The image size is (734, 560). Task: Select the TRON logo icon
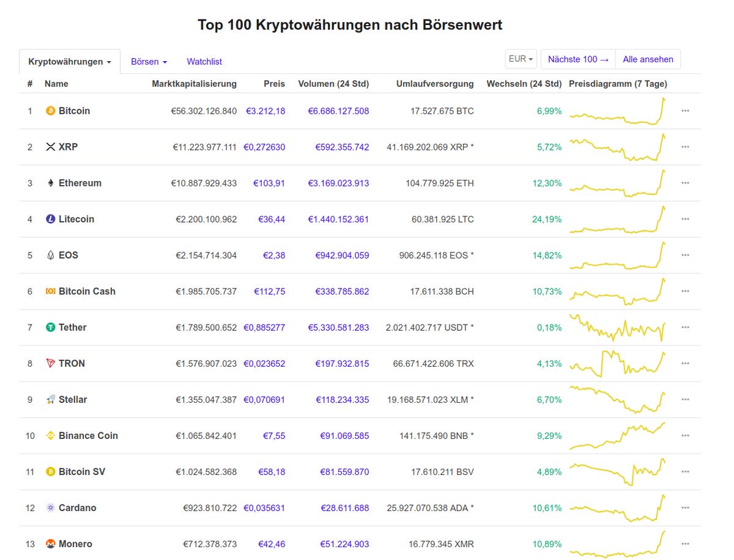click(51, 363)
